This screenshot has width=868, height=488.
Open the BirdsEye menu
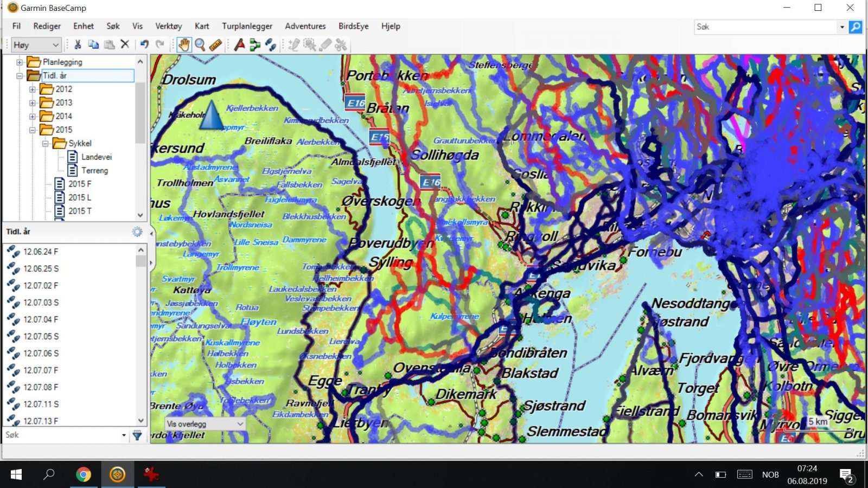pyautogui.click(x=353, y=26)
